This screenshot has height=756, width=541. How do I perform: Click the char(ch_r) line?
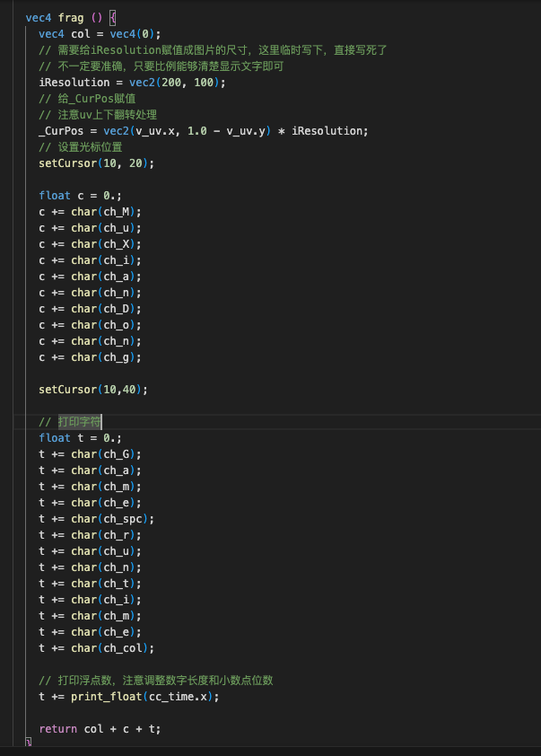(x=90, y=534)
